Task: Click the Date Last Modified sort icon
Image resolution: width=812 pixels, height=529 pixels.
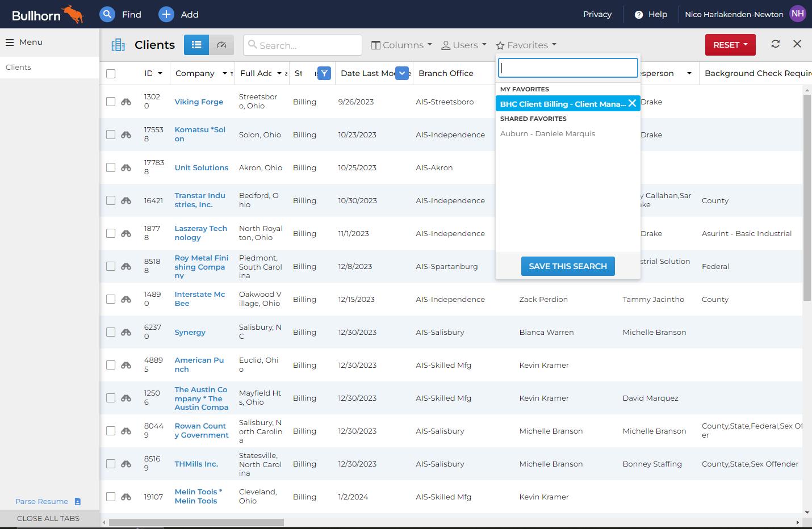Action: (402, 73)
